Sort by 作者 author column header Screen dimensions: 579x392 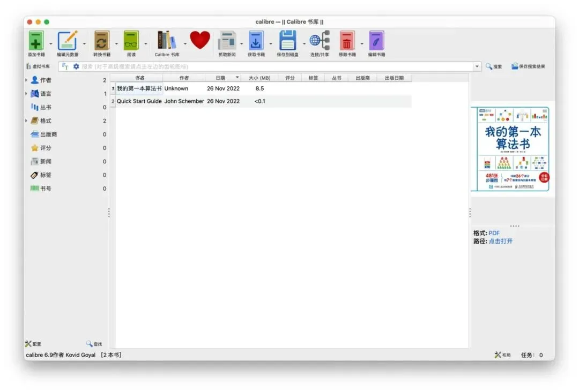coord(184,78)
